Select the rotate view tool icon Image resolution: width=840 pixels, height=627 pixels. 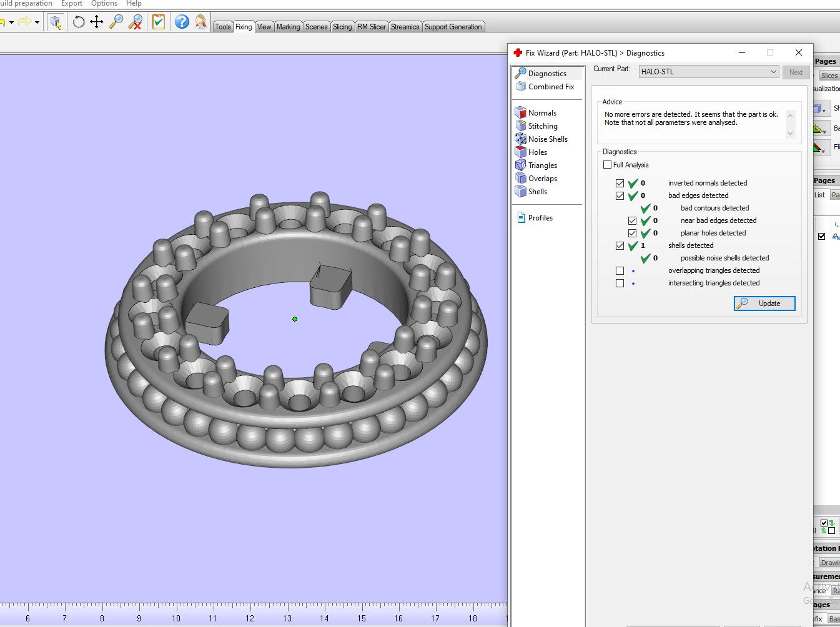[79, 22]
